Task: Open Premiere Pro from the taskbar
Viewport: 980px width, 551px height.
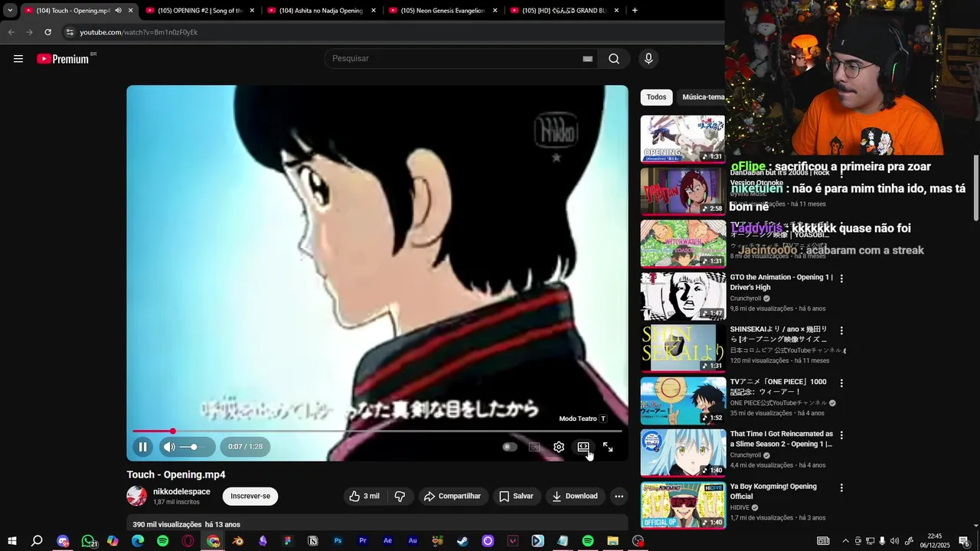Action: point(363,541)
